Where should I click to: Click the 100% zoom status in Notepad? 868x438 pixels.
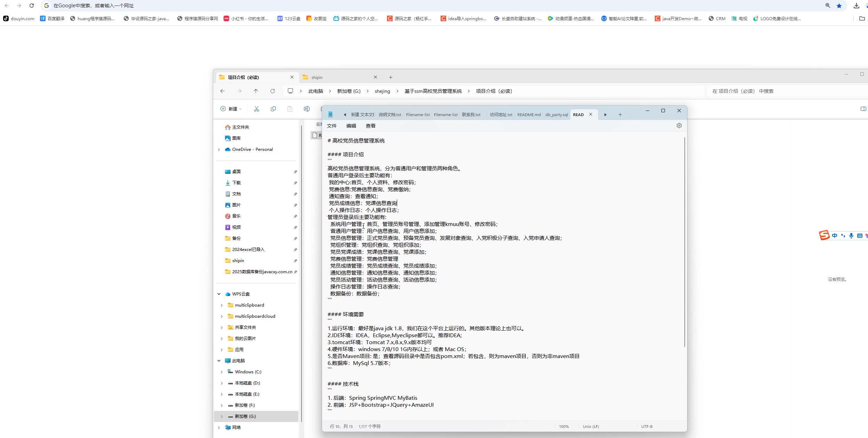tap(564, 427)
